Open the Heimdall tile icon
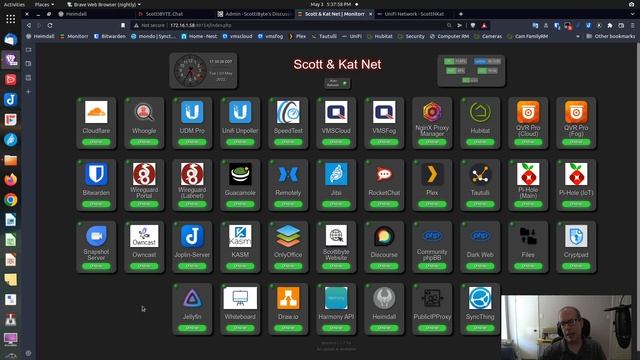This screenshot has height=360, width=640. (x=384, y=298)
